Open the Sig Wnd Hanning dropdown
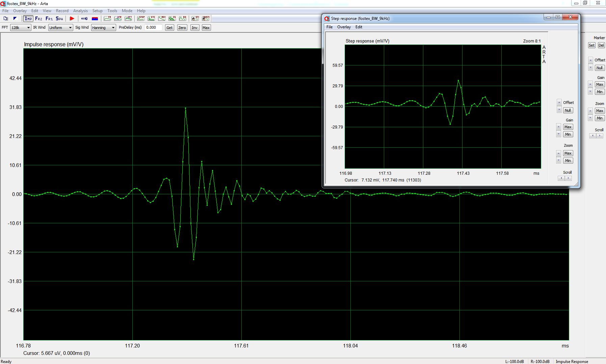606x364 pixels. [103, 28]
